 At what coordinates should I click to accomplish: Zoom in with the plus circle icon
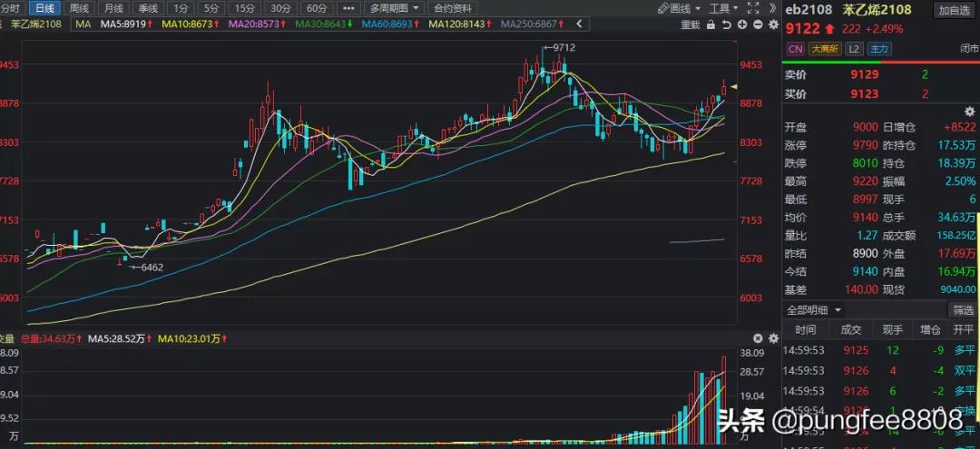(x=741, y=24)
